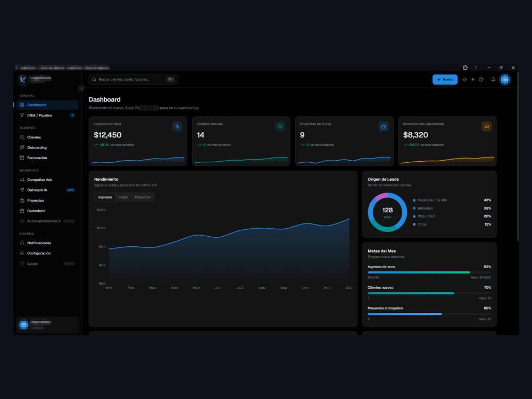Go to the Dashboard menu item
The width and height of the screenshot is (532, 399).
(x=47, y=105)
